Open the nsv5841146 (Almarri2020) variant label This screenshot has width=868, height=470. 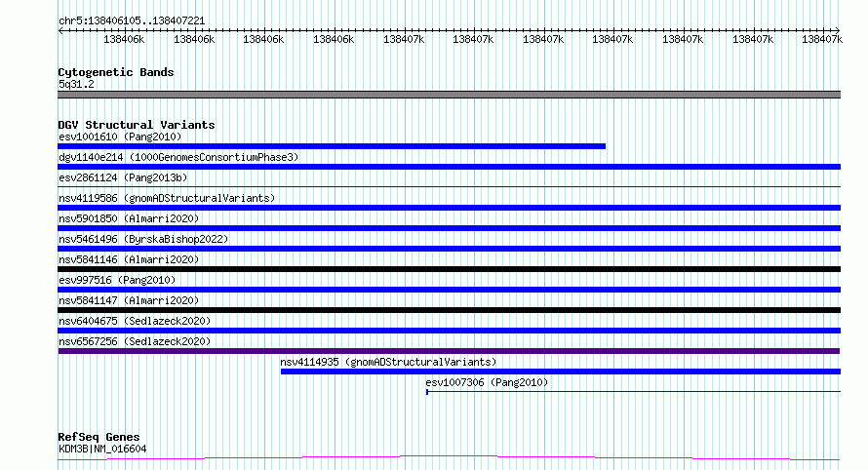click(x=129, y=259)
